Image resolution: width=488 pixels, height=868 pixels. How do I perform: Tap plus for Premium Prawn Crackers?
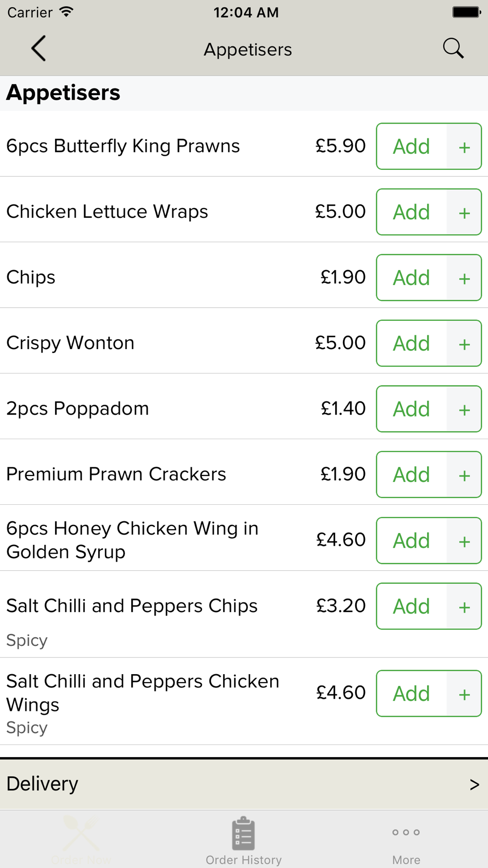pos(464,475)
